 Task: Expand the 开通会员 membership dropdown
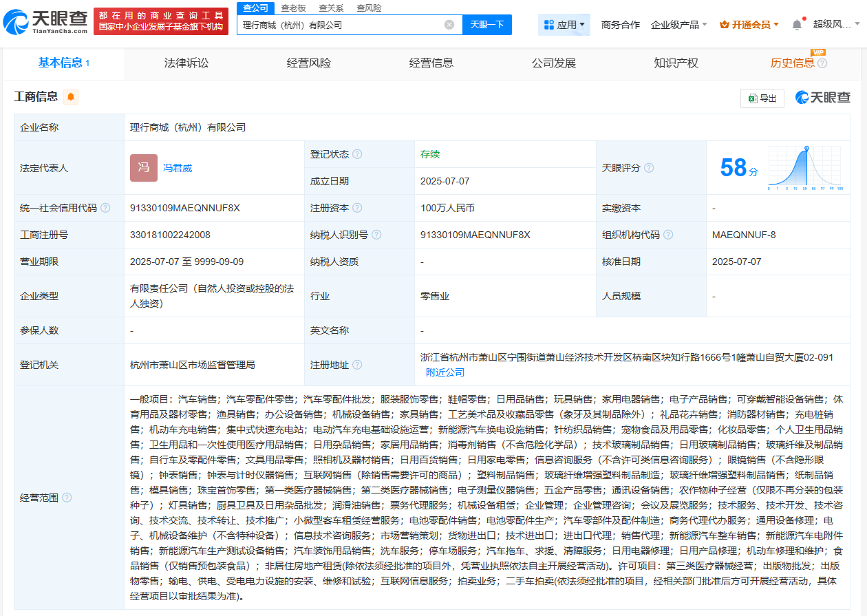click(749, 25)
